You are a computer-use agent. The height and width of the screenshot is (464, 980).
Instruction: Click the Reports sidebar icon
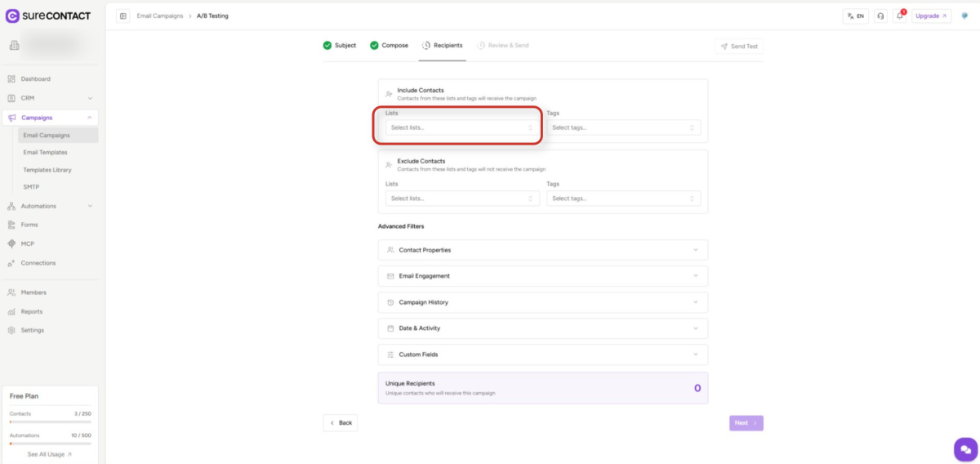11,311
